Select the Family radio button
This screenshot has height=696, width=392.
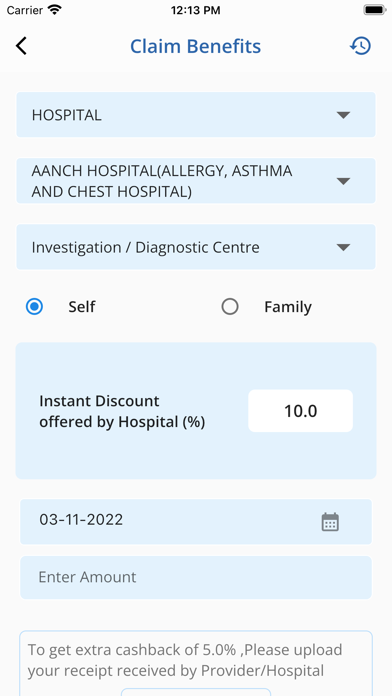(230, 307)
